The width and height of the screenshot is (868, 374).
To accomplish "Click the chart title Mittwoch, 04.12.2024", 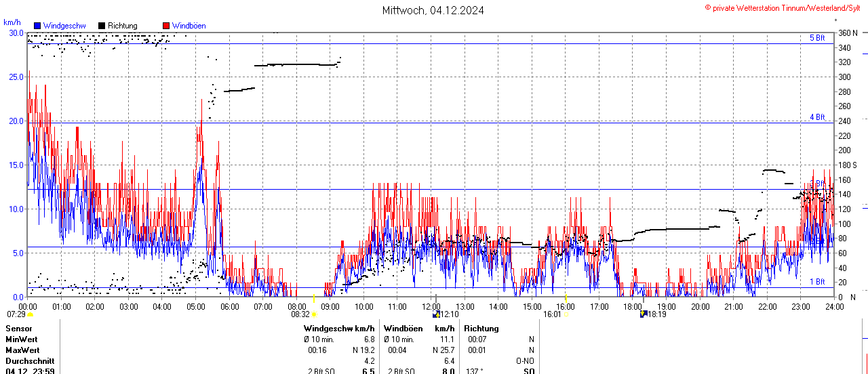I will (433, 10).
